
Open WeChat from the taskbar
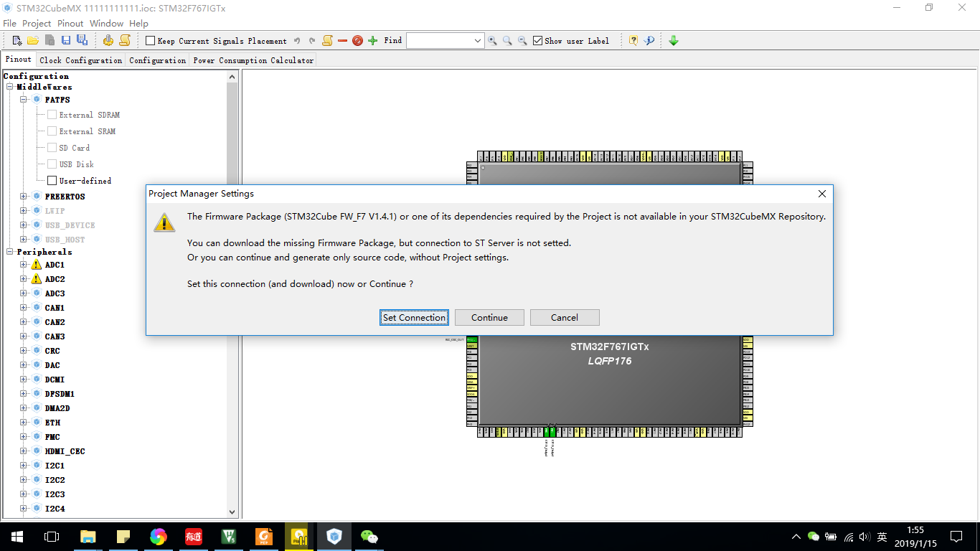click(x=369, y=536)
